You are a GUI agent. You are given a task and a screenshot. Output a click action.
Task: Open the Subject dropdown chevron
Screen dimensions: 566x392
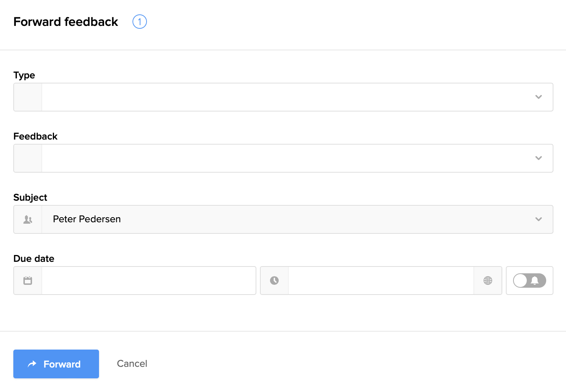(539, 219)
